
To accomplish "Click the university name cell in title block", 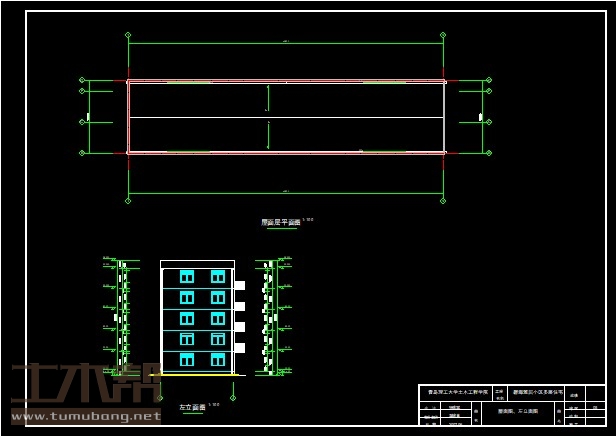I will coord(458,393).
